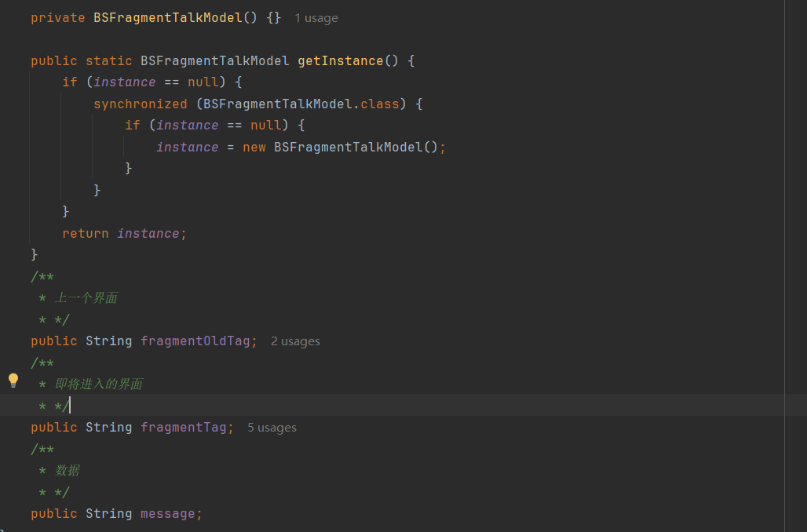Open the "1 usage" hint beside the constructor
This screenshot has width=807, height=532.
coord(316,18)
